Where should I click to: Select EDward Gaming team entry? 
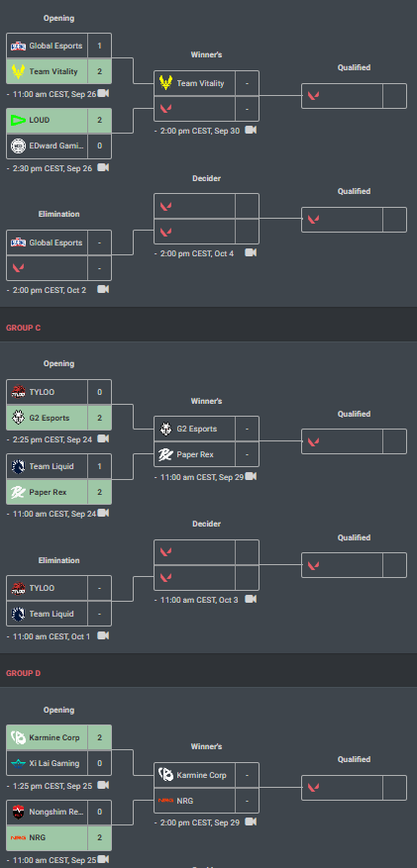[48, 145]
